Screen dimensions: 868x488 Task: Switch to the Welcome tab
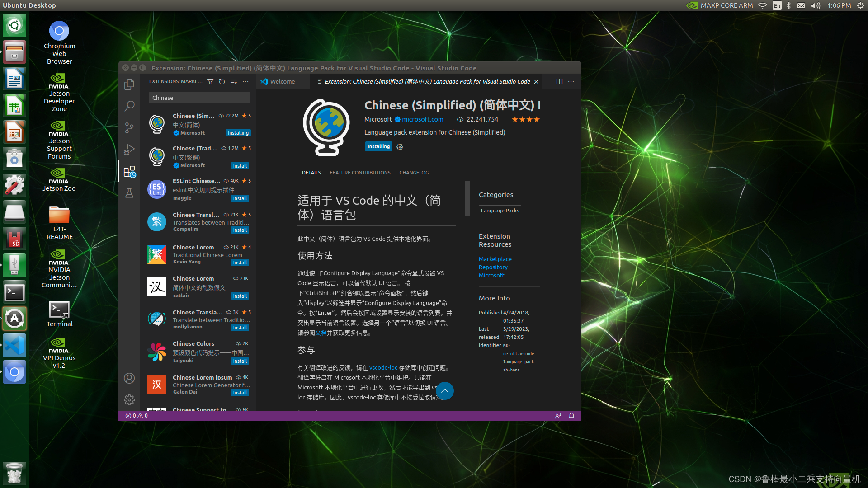pos(283,82)
